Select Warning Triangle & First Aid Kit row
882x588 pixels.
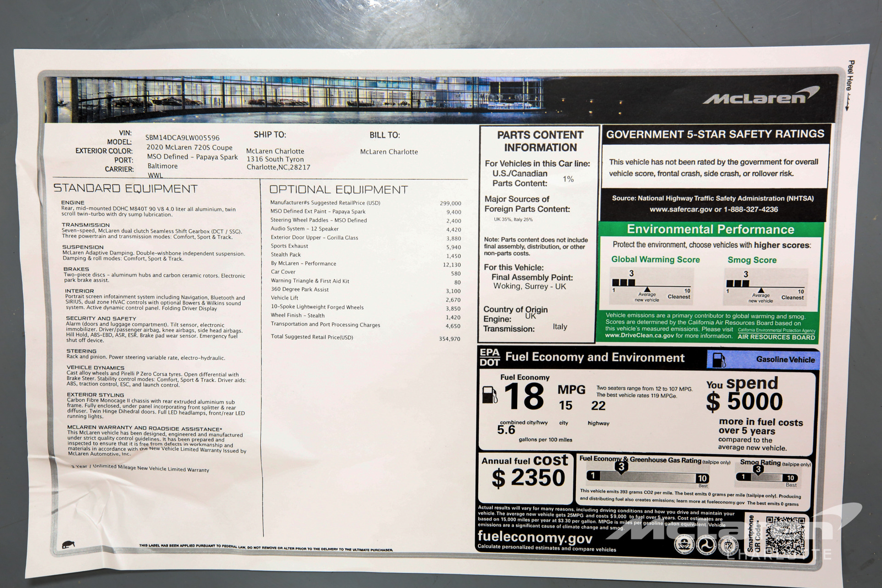[366, 281]
